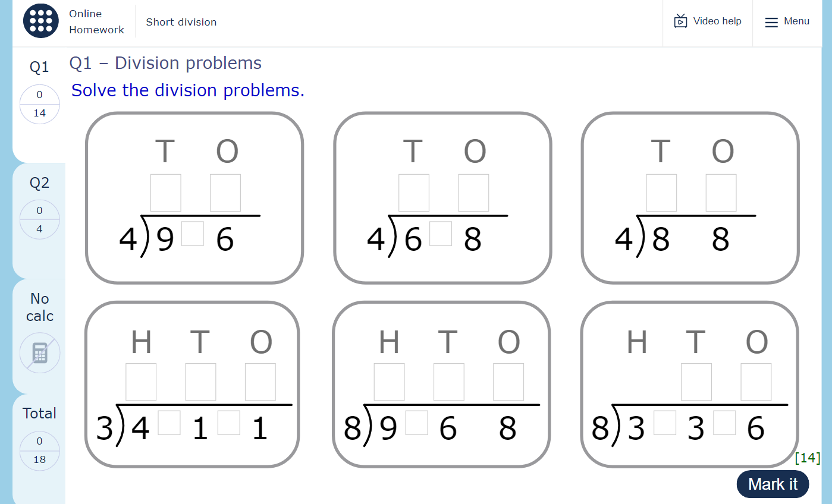Click the Total score circle
Image resolution: width=832 pixels, height=504 pixels.
[x=39, y=451]
